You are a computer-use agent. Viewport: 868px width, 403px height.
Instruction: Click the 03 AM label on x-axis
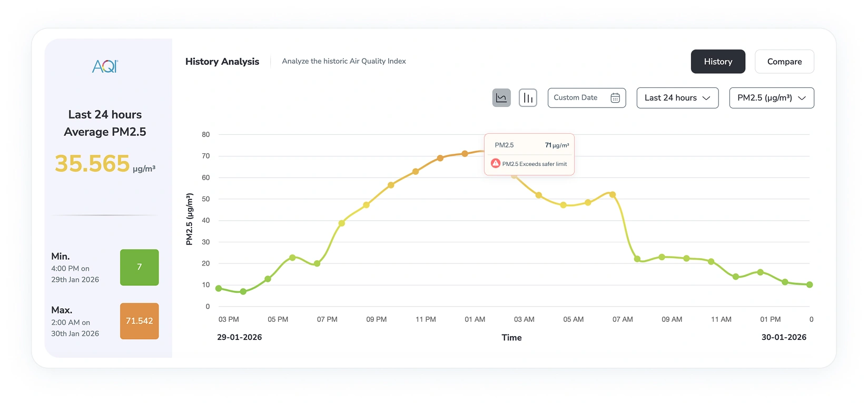524,319
